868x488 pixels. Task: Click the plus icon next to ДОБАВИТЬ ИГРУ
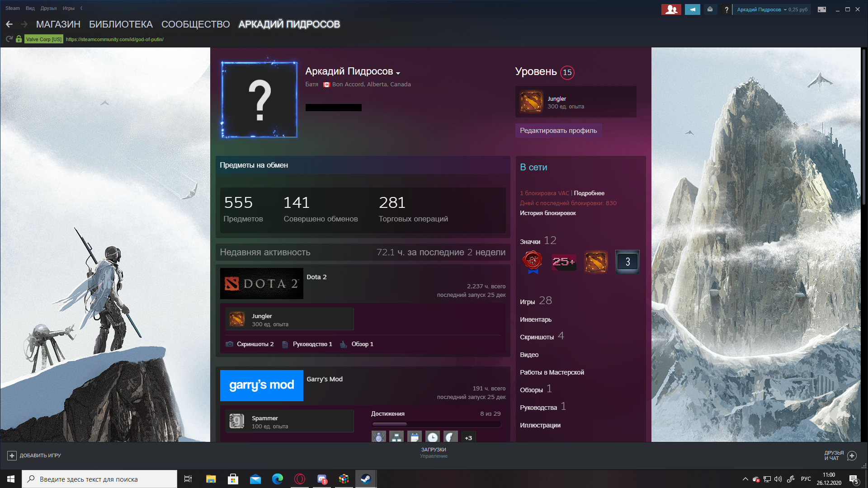coord(12,455)
